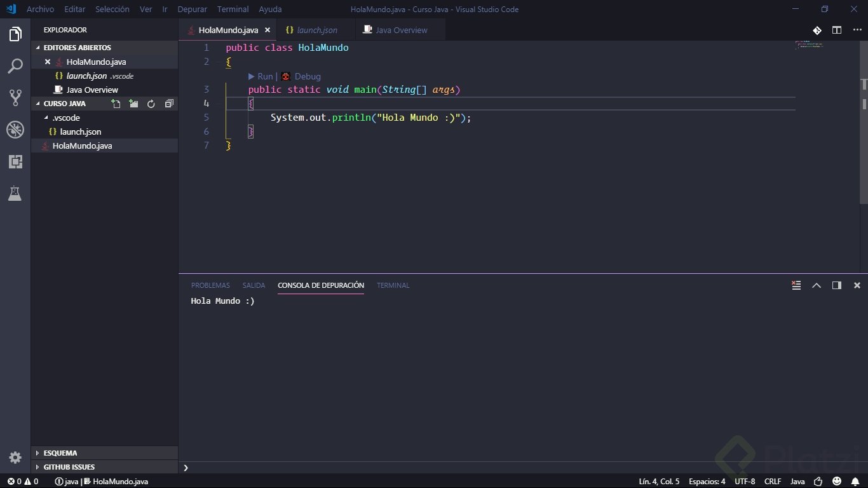Click the feedback smiley in status bar
Viewport: 868px width, 488px height.
coord(837,482)
